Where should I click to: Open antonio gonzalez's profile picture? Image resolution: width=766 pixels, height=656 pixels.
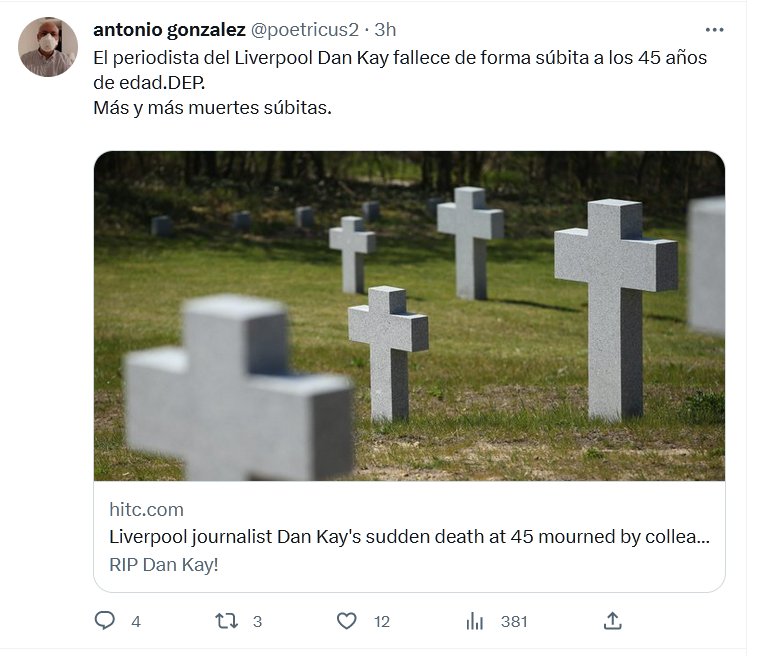(x=48, y=47)
